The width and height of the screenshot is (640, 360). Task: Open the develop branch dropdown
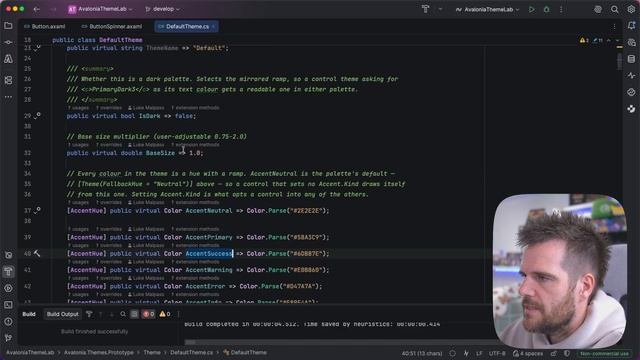point(162,9)
